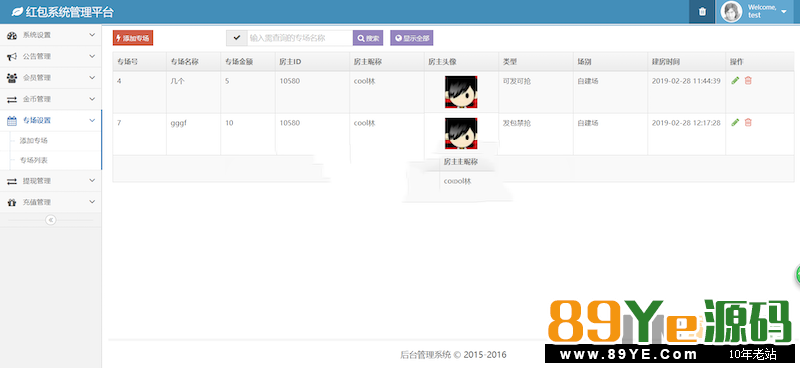Click the 会员管理 users icon
Image resolution: width=800 pixels, height=368 pixels.
[12, 78]
